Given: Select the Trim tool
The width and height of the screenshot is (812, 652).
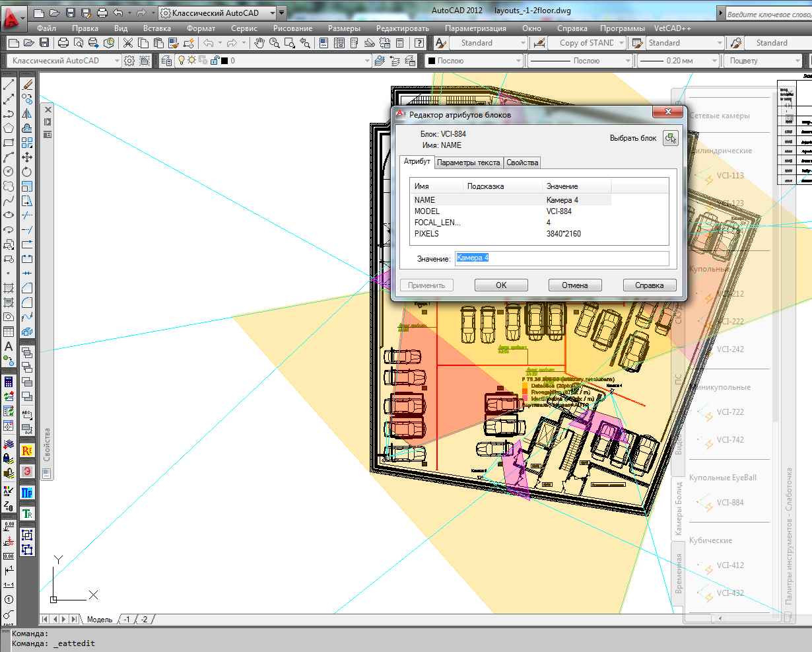Looking at the screenshot, I should point(27,215).
